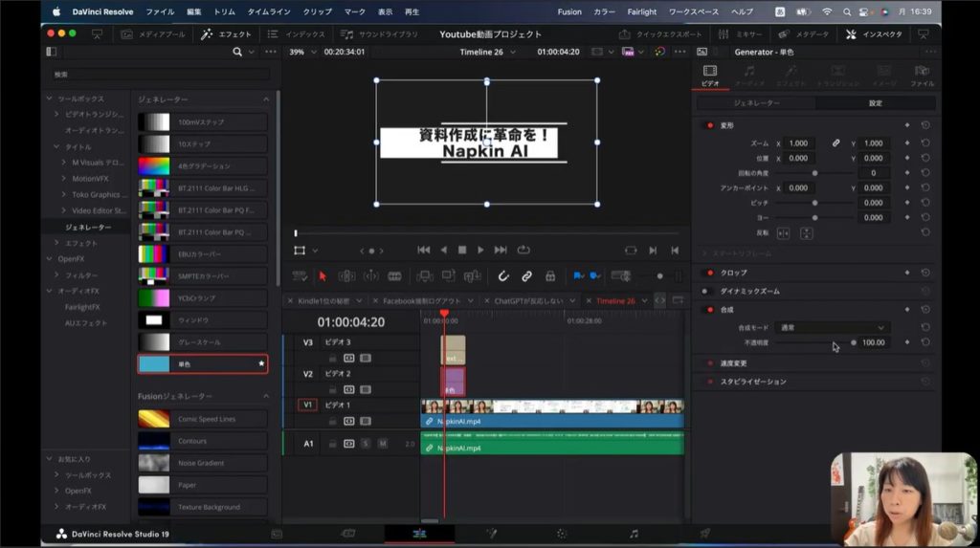Screen dimensions: 980x548
Task: Open the Fusion menu in menu bar
Action: (x=568, y=11)
